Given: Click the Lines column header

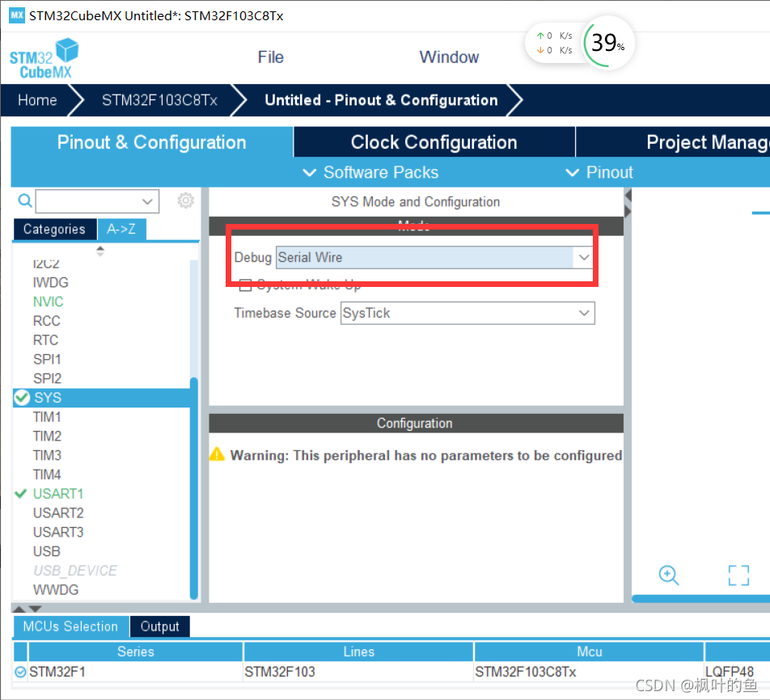Looking at the screenshot, I should coord(358,652).
